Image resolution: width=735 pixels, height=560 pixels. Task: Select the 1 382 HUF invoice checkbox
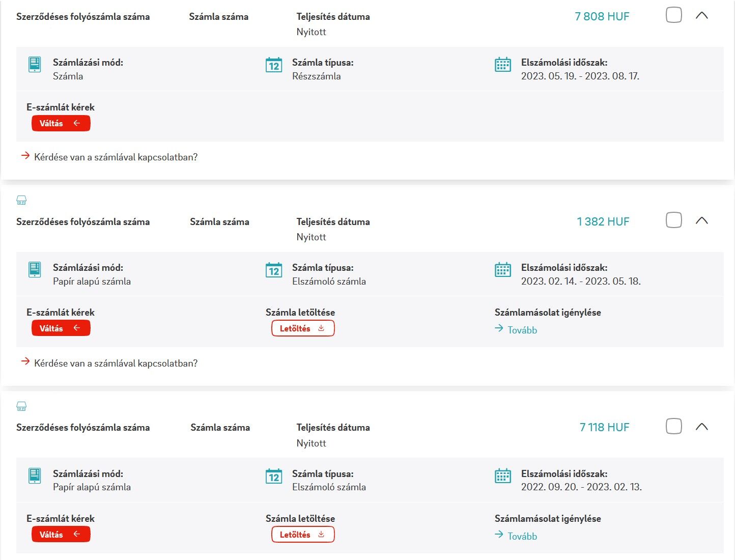click(674, 220)
